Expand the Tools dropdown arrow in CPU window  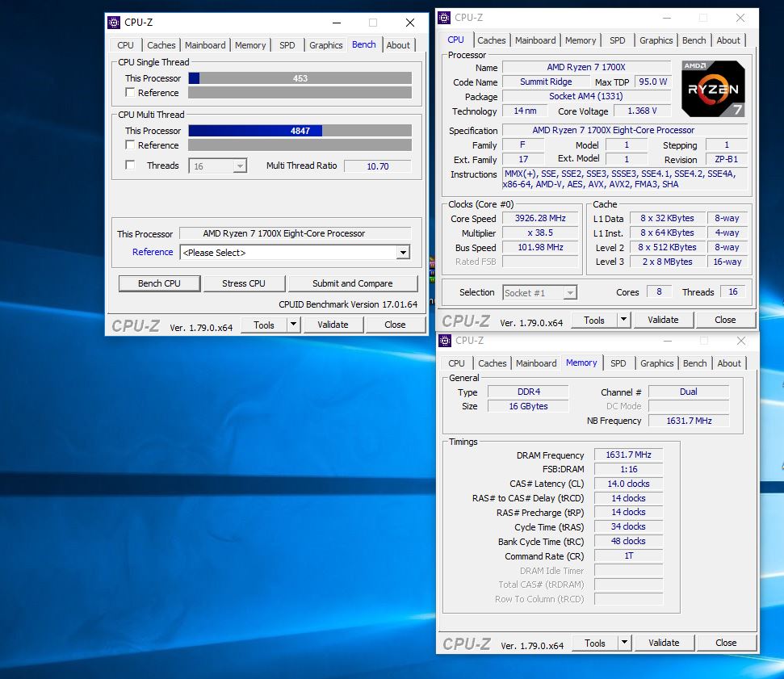tap(623, 320)
